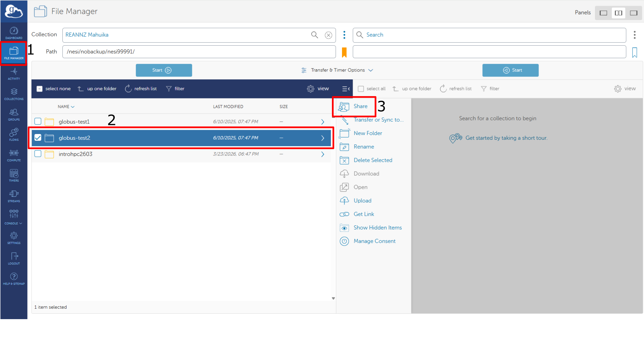Screen dimensions: 644x346
Task: Select the Download action
Action: 360,174
